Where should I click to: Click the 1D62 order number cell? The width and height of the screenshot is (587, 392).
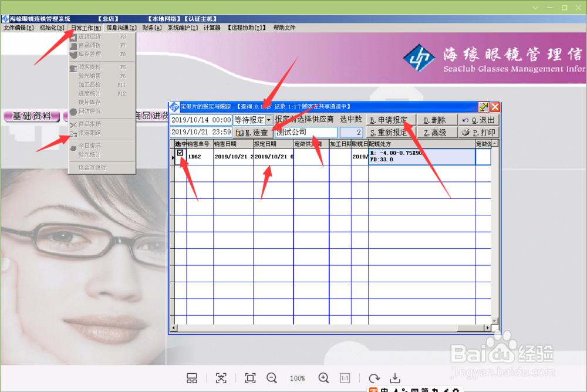pos(200,157)
